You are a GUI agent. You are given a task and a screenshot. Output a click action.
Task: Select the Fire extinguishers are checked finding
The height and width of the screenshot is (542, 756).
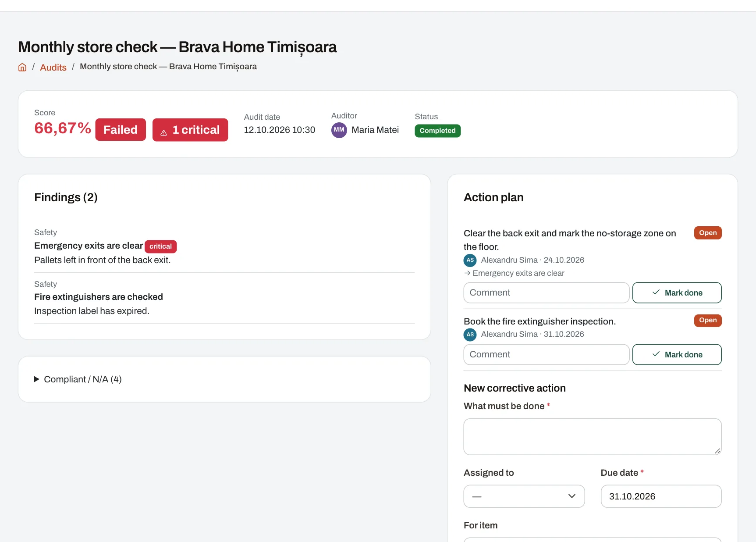224,298
